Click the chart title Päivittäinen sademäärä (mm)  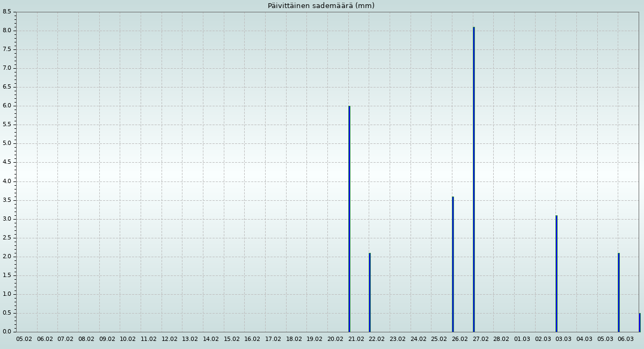pos(321,6)
